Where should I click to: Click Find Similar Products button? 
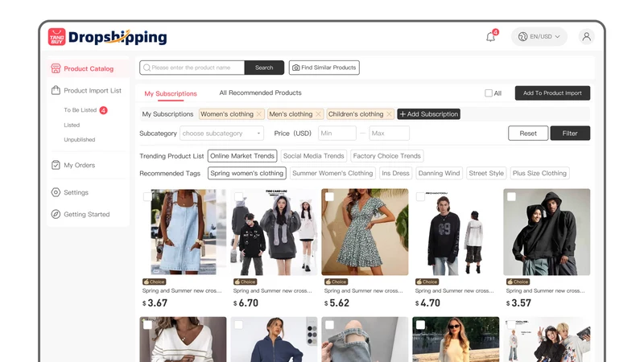coord(324,68)
